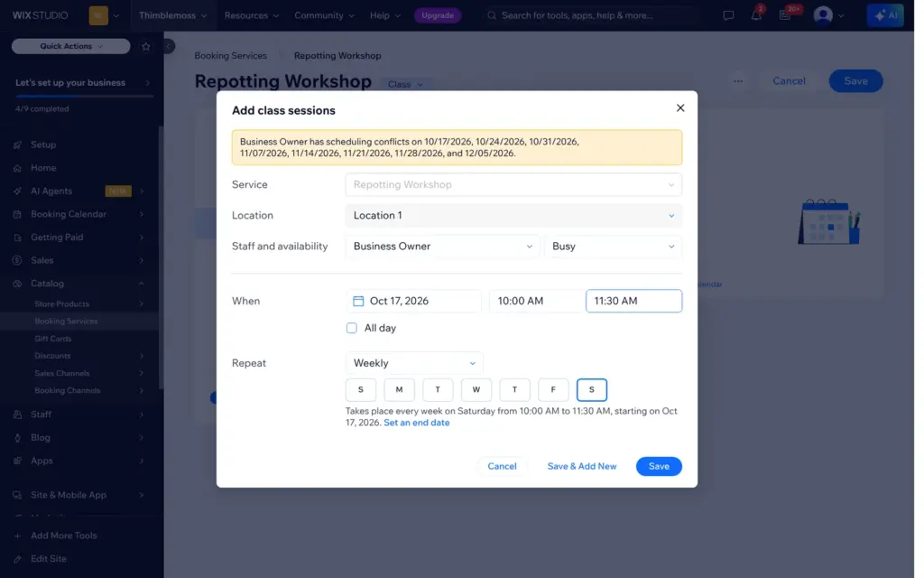Click Cancel in the dialog footer
Viewport: 924px width, 578px height.
pos(502,467)
